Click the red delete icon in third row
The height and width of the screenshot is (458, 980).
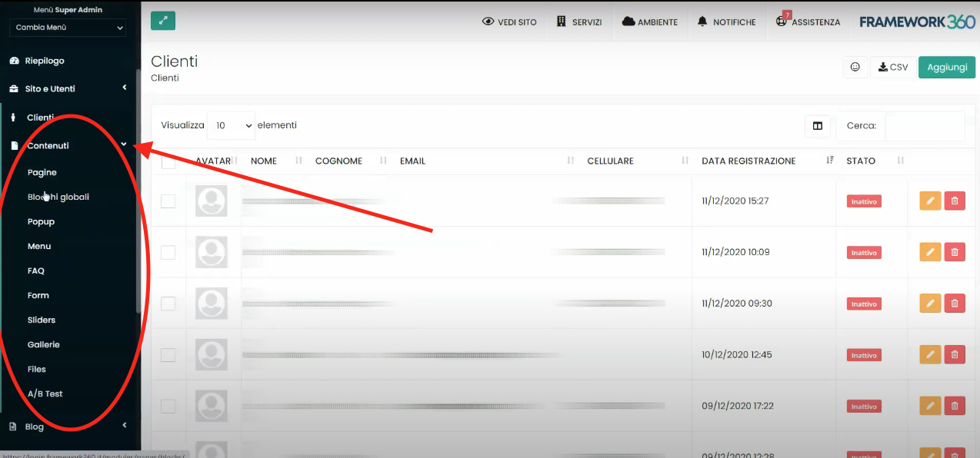coord(955,304)
